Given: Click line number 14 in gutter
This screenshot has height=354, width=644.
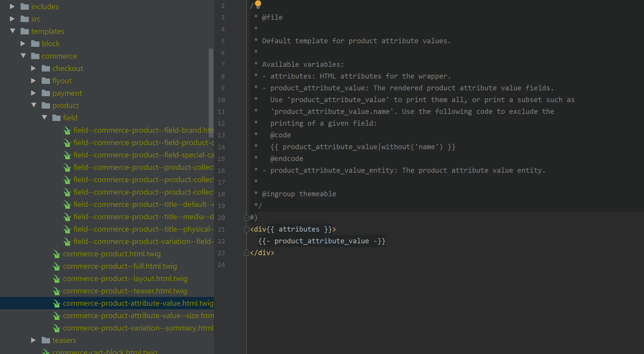Looking at the screenshot, I should click(x=221, y=147).
